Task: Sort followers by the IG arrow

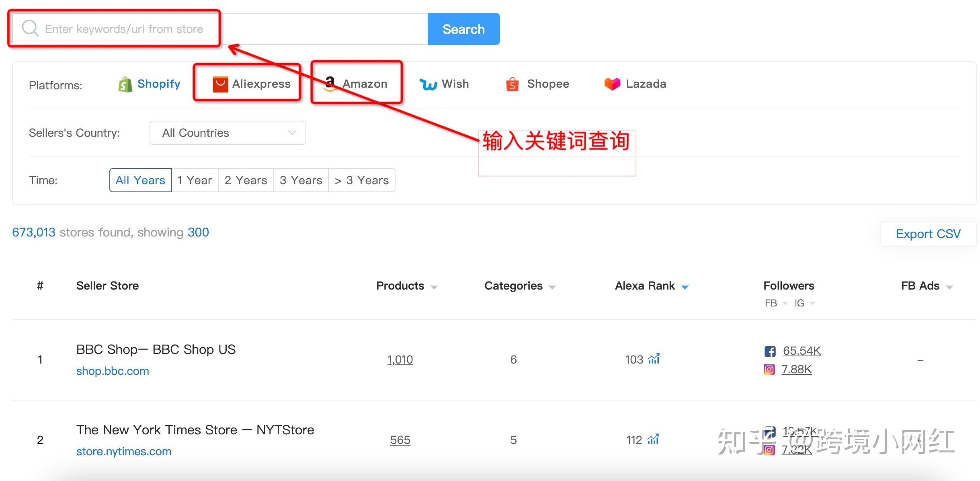Action: click(x=812, y=303)
